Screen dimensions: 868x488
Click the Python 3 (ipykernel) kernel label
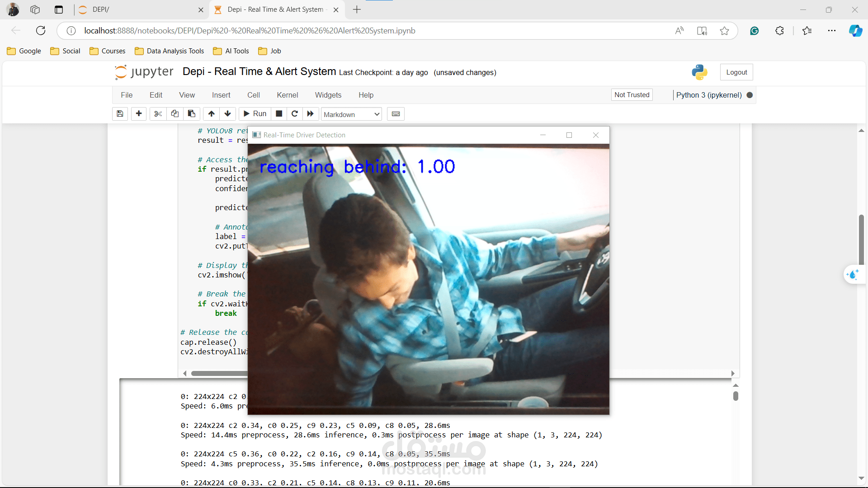tap(709, 95)
